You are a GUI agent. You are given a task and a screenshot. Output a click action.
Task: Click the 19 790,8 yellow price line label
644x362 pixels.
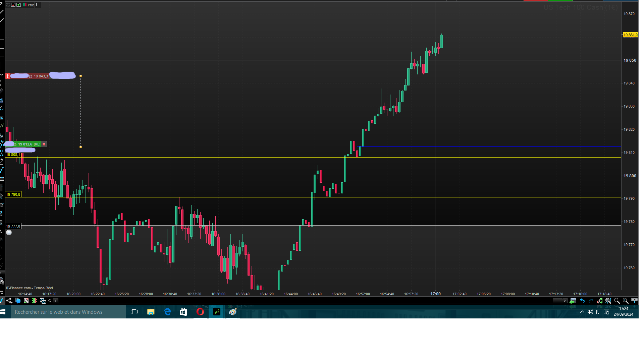[13, 195]
